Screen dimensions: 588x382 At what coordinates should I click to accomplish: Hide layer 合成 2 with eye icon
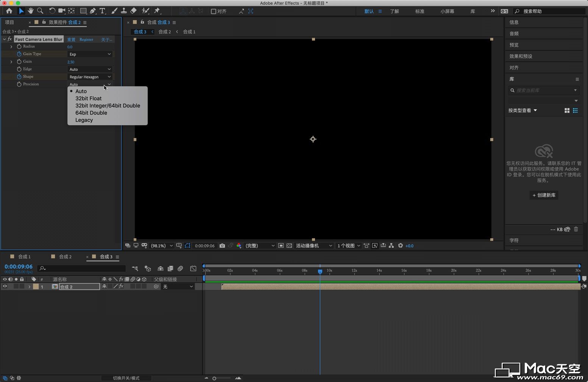coord(5,286)
